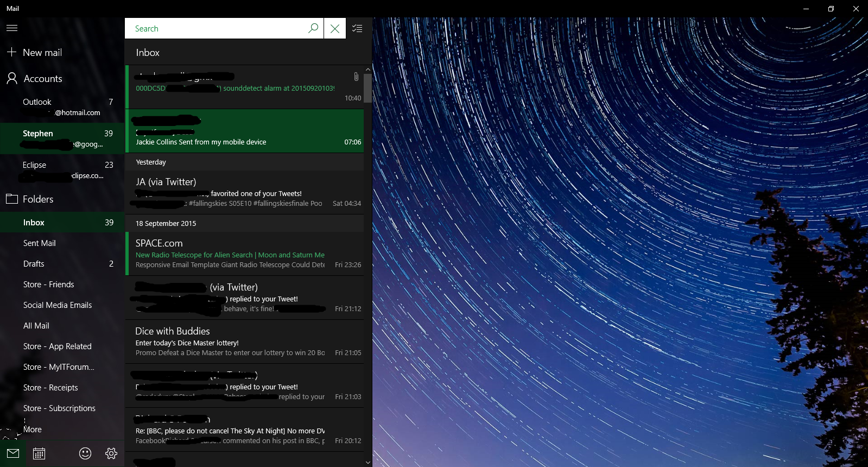
Task: Select the Stephen account
Action: [x=62, y=138]
